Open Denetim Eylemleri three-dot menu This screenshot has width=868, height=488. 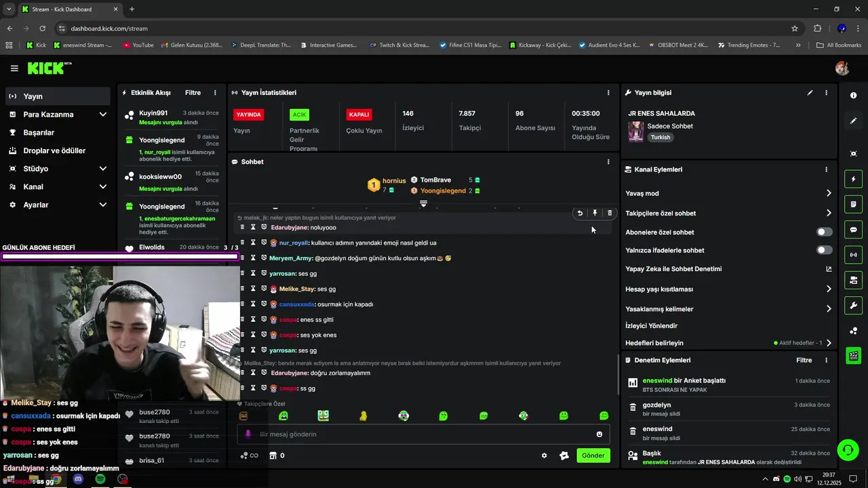click(x=826, y=361)
